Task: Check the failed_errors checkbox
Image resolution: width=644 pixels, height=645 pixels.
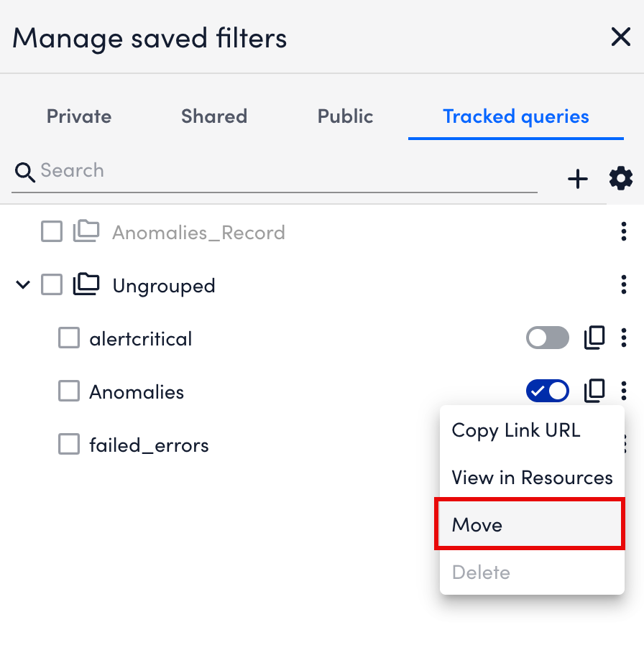Action: pyautogui.click(x=68, y=444)
